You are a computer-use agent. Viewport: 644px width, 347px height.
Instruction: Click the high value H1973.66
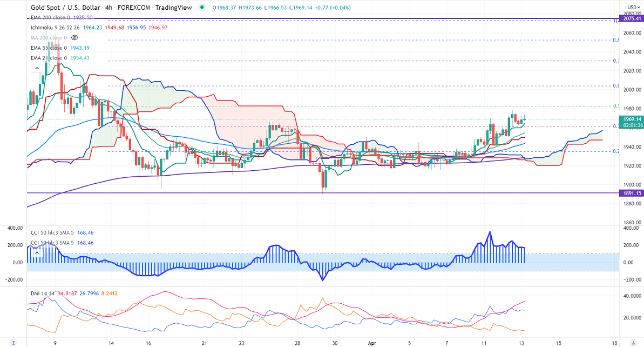click(x=250, y=8)
